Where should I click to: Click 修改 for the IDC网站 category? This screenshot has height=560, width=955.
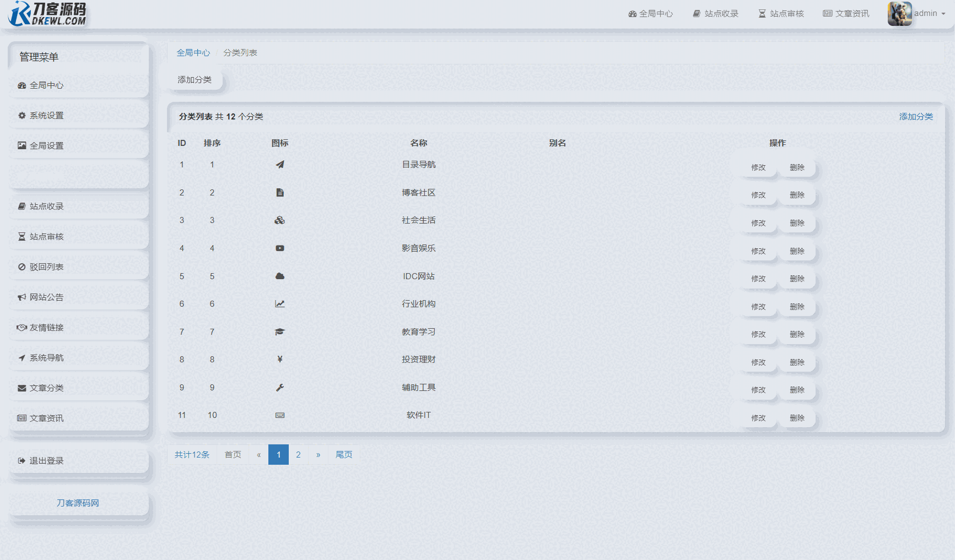(x=758, y=279)
